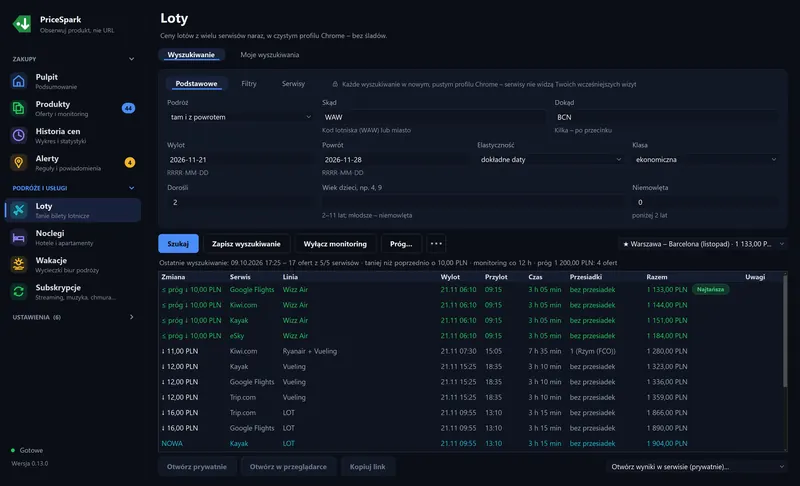Switch to the Moje wyszukiwania tab
Screen dimensions: 800x486
pyautogui.click(x=269, y=55)
